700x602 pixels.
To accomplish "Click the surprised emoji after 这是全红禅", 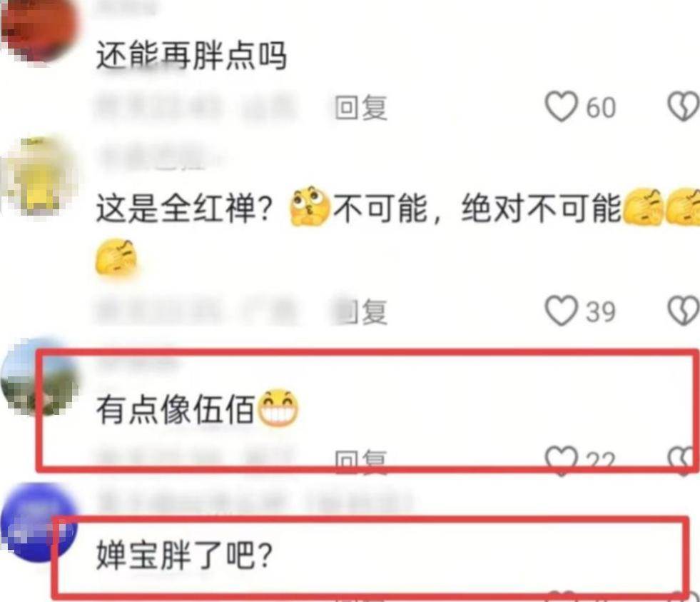I will (310, 206).
